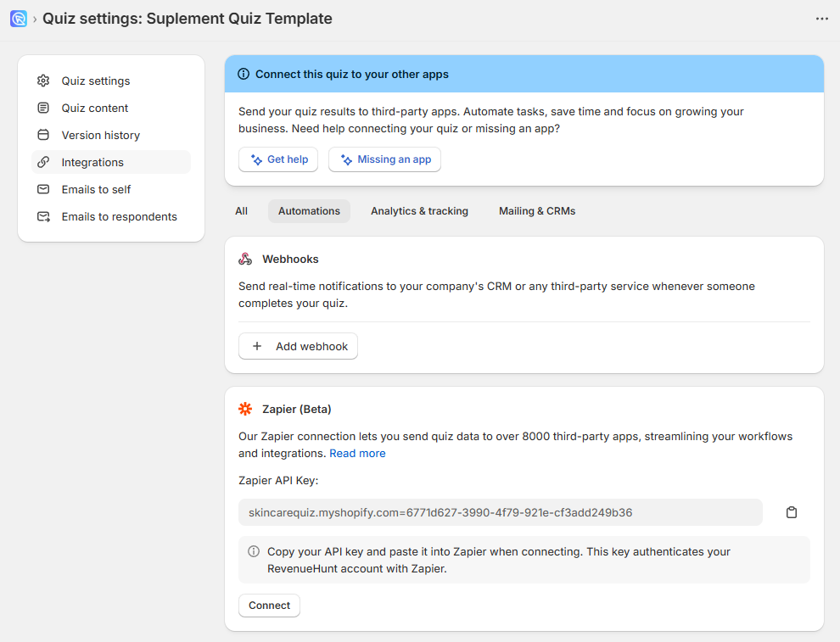Select the Quiz content icon in sidebar

[43, 108]
